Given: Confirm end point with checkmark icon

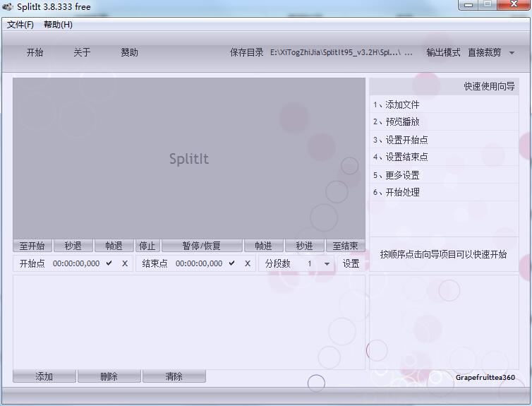Looking at the screenshot, I should coord(232,263).
